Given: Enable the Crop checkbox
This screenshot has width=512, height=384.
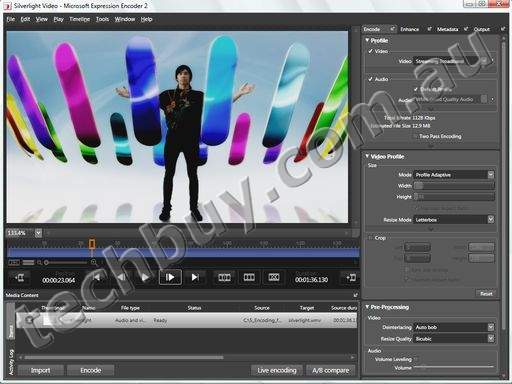Looking at the screenshot, I should click(x=370, y=238).
